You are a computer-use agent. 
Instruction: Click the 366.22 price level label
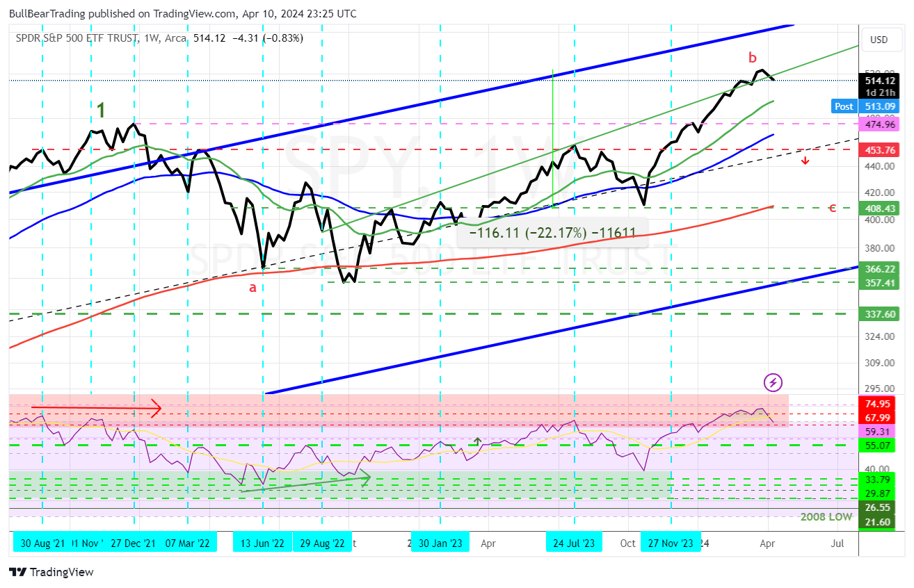click(x=880, y=269)
